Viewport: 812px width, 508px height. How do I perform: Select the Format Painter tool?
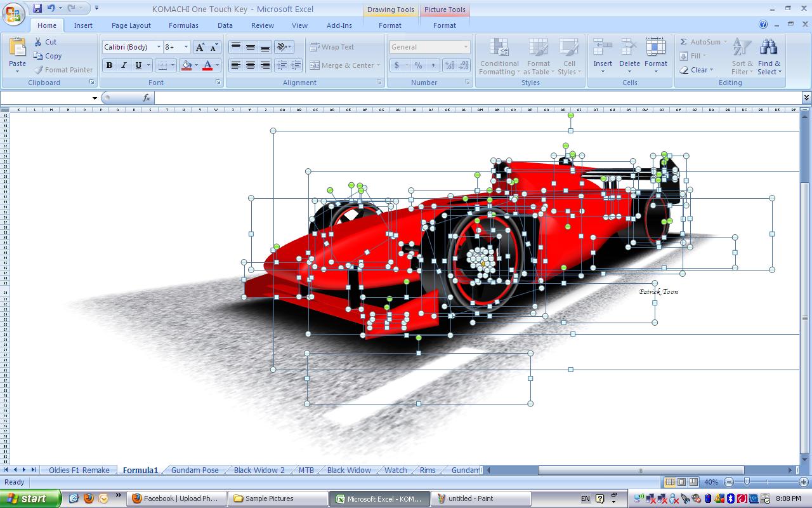(x=63, y=70)
